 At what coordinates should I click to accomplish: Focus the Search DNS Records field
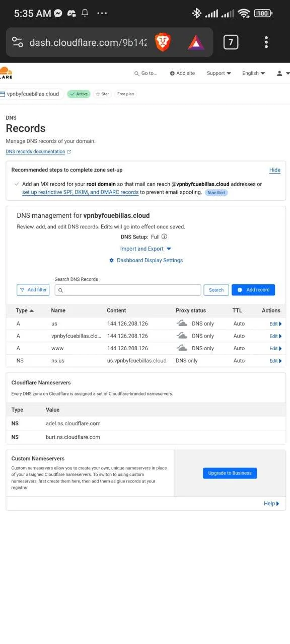128,290
